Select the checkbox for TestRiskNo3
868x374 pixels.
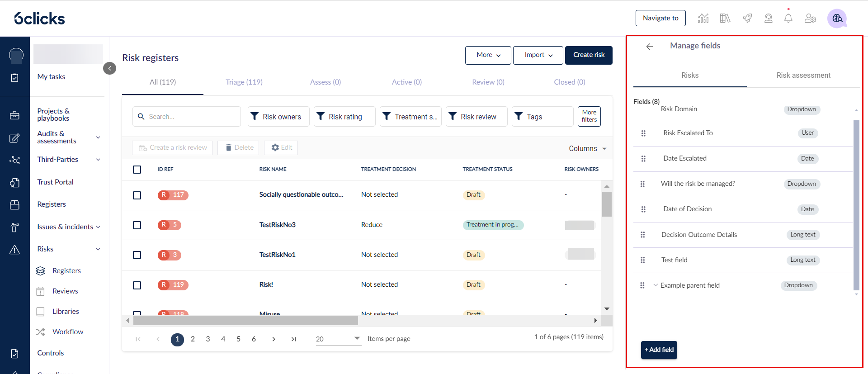(137, 225)
